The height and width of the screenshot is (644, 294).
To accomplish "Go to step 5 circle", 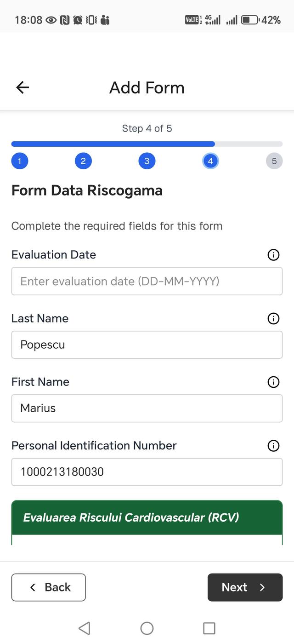I will tap(274, 161).
